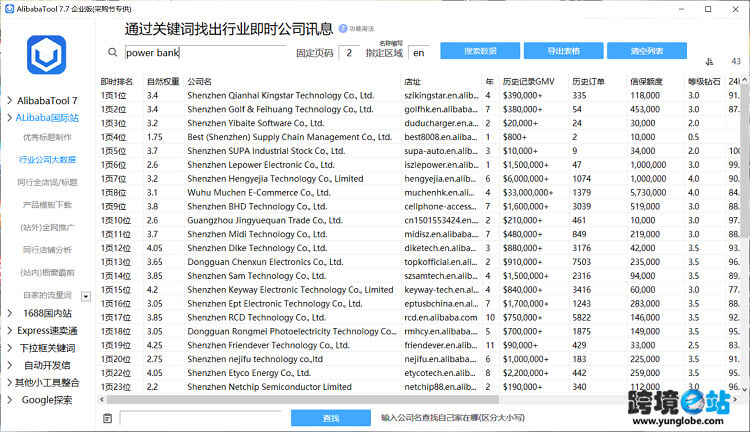Screen dimensions: 750x432
Task: Click the 1页17位 ranking cell
Action: (115, 318)
